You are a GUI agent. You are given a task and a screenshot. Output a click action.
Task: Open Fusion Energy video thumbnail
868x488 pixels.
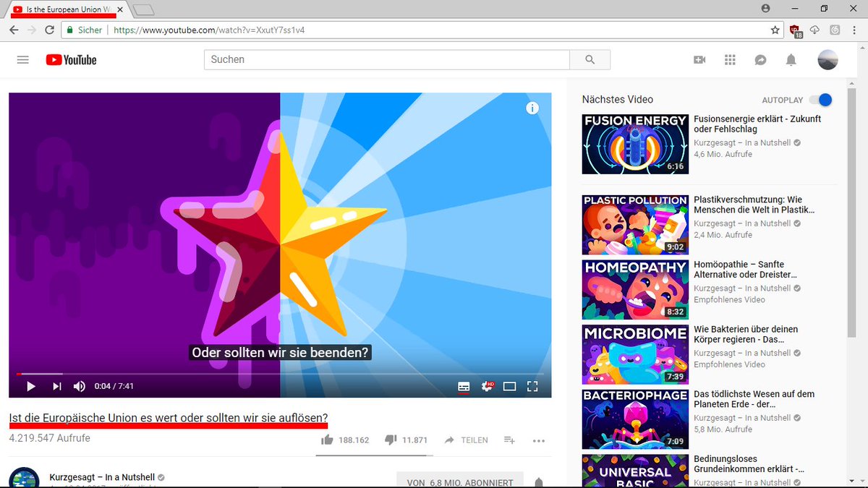(x=635, y=144)
